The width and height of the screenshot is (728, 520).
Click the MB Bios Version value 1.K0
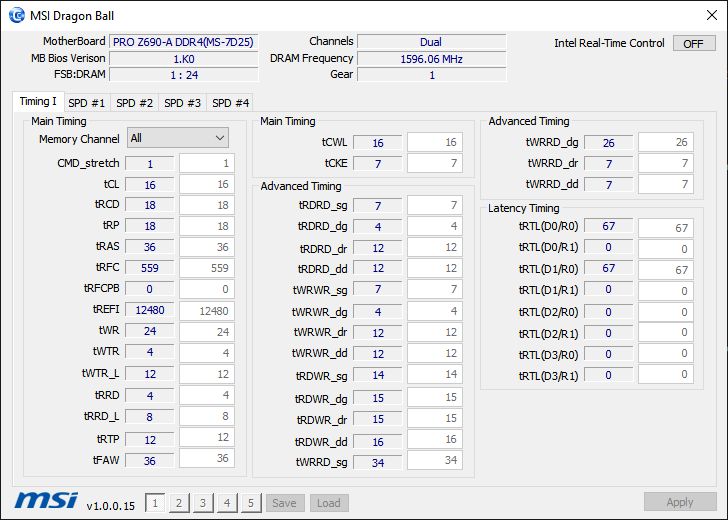tap(183, 59)
